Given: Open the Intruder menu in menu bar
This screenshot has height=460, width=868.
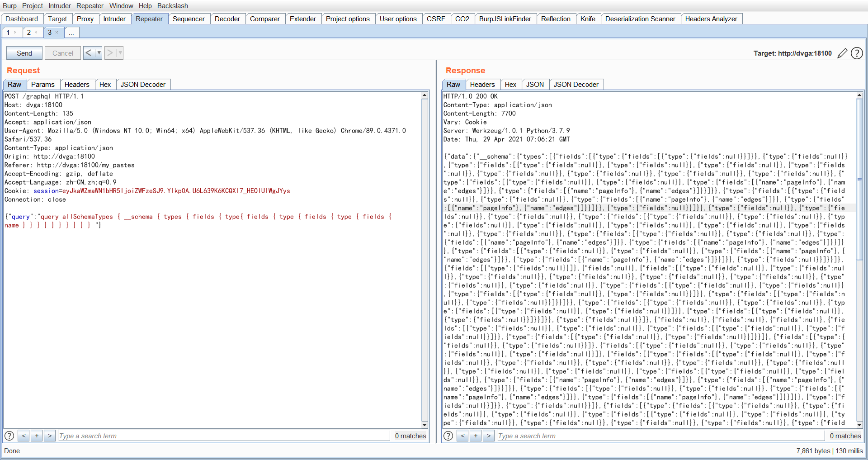Looking at the screenshot, I should click(x=60, y=6).
